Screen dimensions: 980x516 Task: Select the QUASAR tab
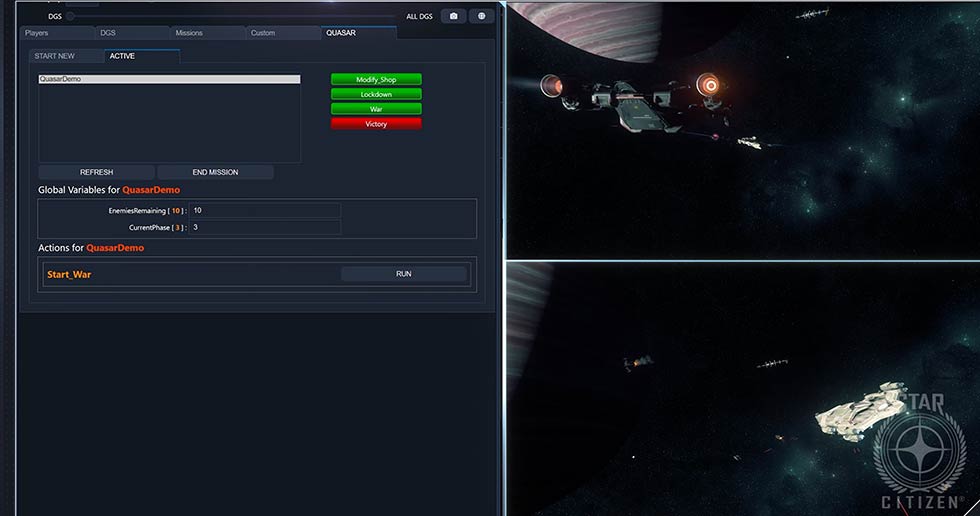tap(359, 33)
